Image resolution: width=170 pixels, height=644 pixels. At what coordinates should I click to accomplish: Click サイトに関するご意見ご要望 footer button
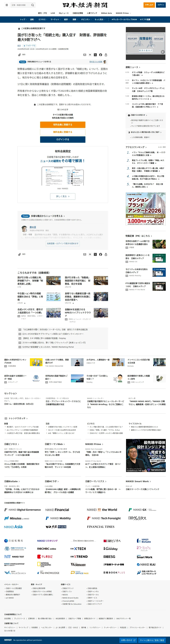(152, 640)
